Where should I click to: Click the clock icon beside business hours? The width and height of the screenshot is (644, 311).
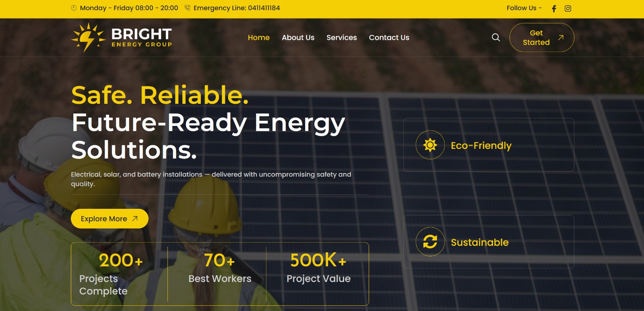74,8
